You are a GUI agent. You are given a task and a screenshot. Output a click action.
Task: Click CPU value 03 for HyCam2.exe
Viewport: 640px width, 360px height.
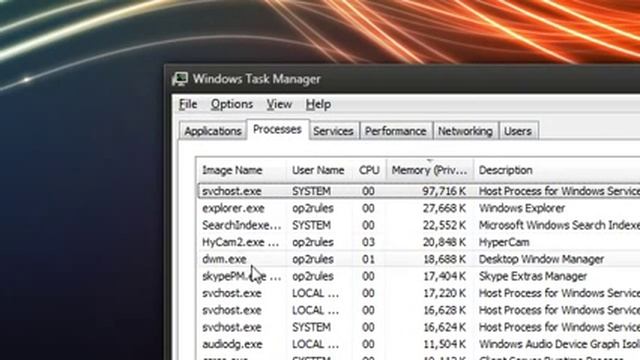368,242
